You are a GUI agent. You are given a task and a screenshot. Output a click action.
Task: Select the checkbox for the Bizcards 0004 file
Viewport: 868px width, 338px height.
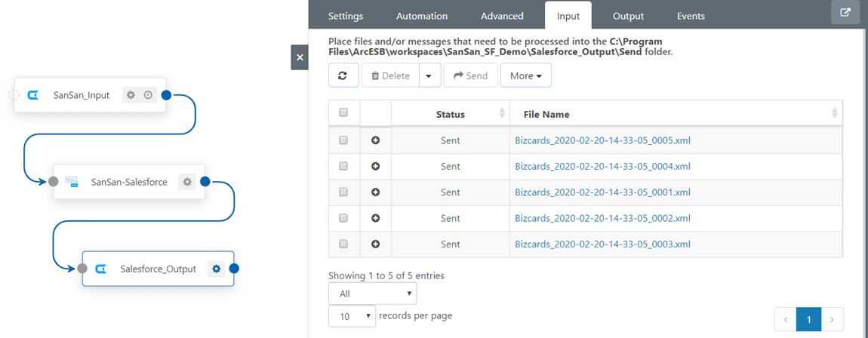click(343, 166)
